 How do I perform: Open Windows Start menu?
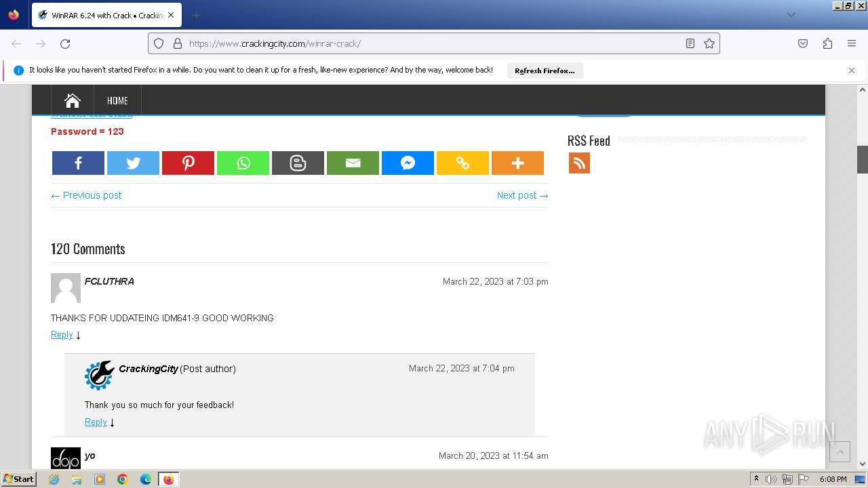coord(18,479)
